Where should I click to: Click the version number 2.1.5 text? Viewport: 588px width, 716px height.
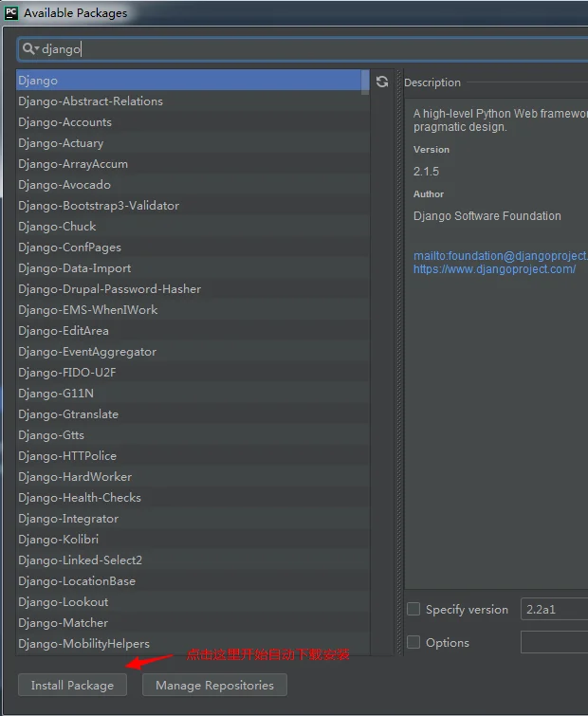tap(426, 172)
